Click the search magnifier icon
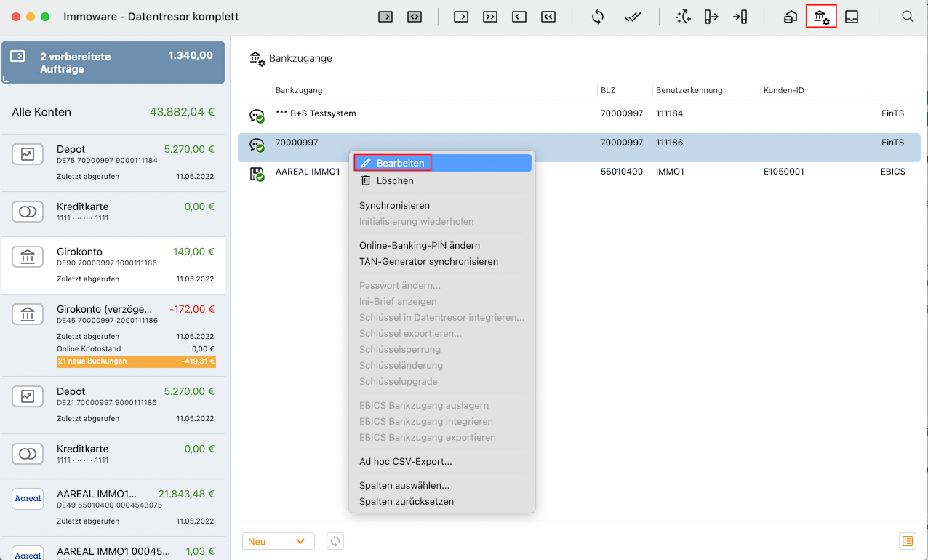The width and height of the screenshot is (928, 560). tap(908, 17)
